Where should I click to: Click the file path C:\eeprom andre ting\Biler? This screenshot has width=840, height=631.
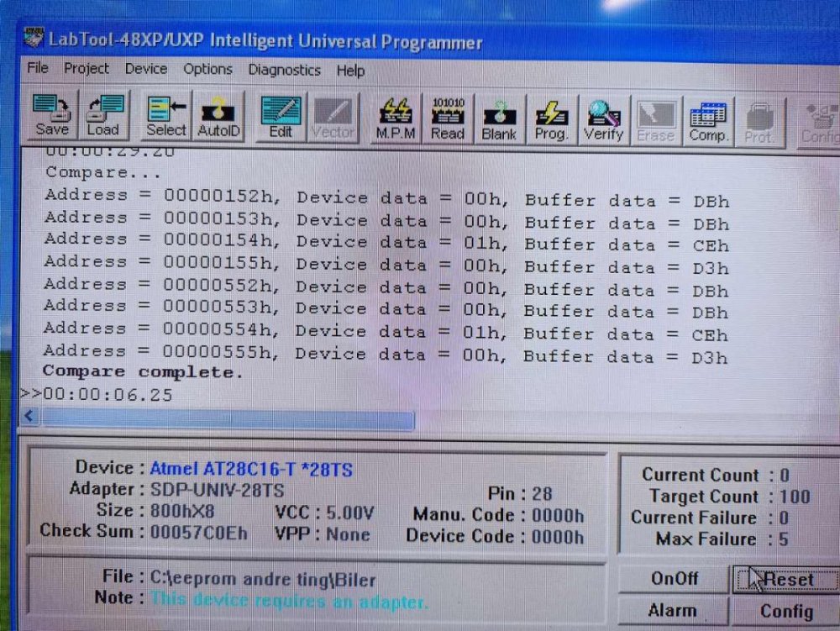(x=262, y=579)
